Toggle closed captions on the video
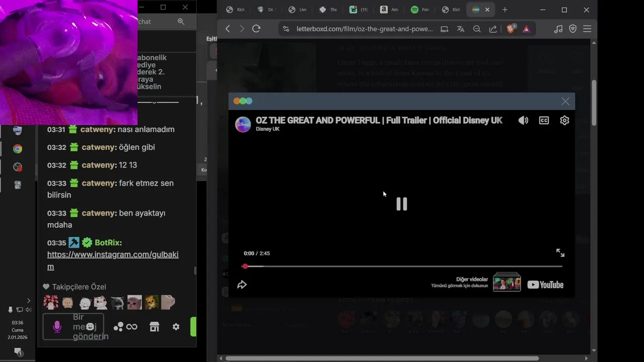The image size is (644, 362). click(x=544, y=120)
